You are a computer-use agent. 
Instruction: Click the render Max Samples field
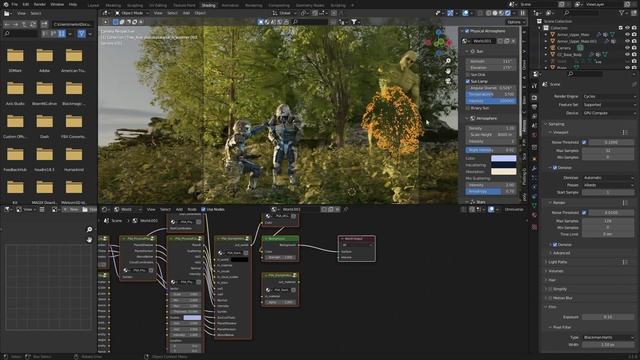(608, 221)
